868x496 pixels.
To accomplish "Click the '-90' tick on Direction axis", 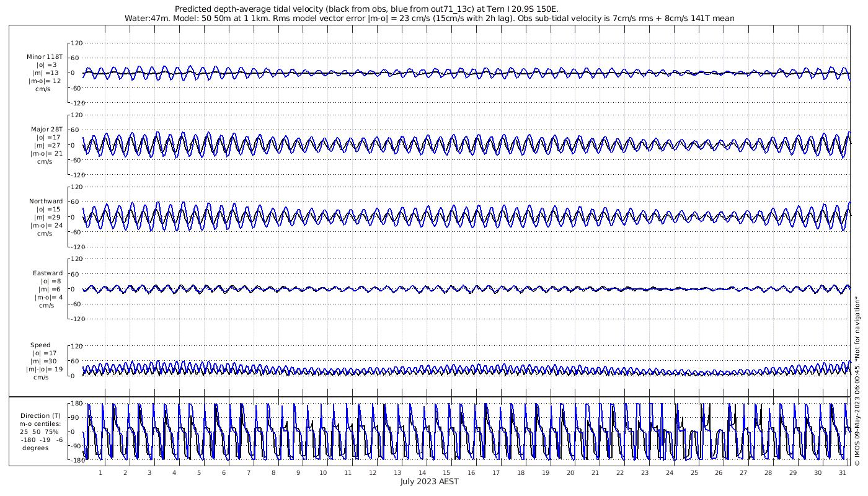I will coord(77,446).
